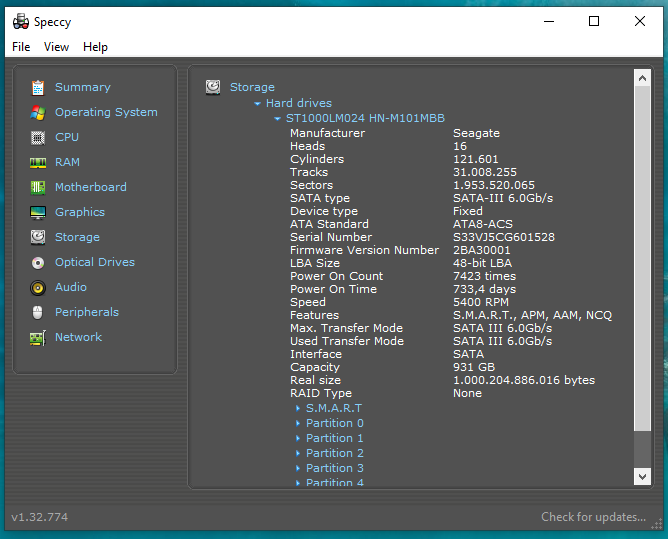Image resolution: width=668 pixels, height=539 pixels.
Task: Click the Storage header disk icon in main panel
Action: click(213, 87)
